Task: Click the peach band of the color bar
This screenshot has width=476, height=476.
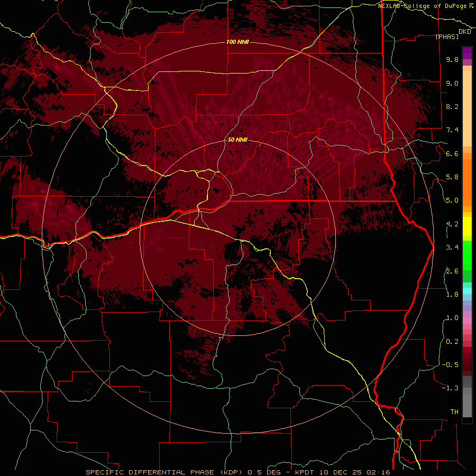Action: point(467,108)
